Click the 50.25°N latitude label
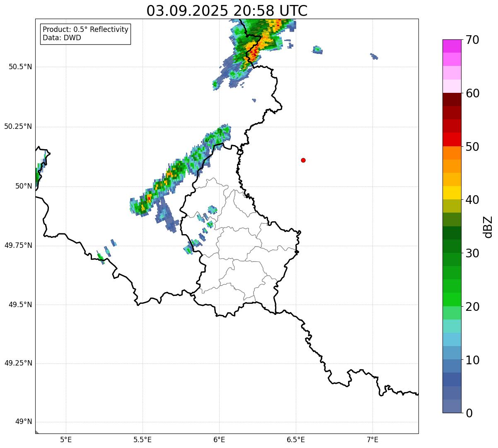Screen dimensions: 498x448 tap(18, 126)
